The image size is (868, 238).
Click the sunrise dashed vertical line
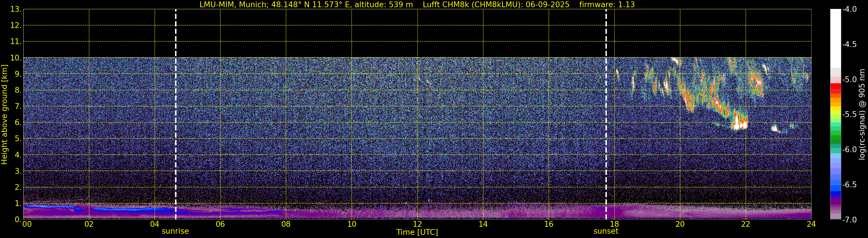pos(176,114)
